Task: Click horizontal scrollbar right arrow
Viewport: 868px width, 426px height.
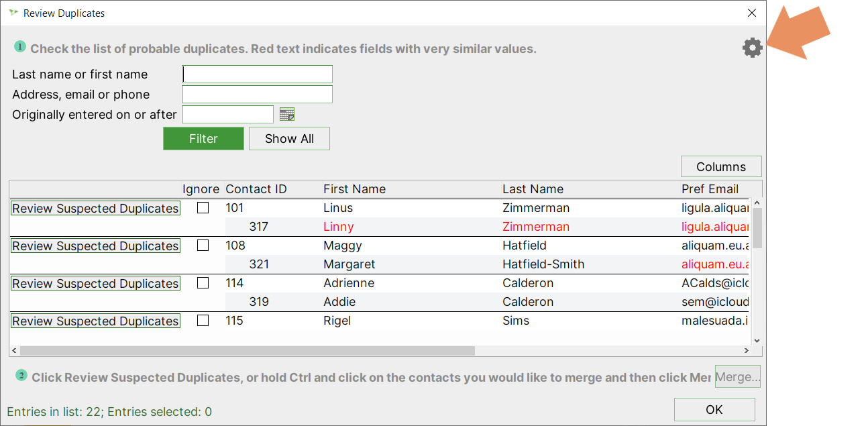Action: point(747,351)
